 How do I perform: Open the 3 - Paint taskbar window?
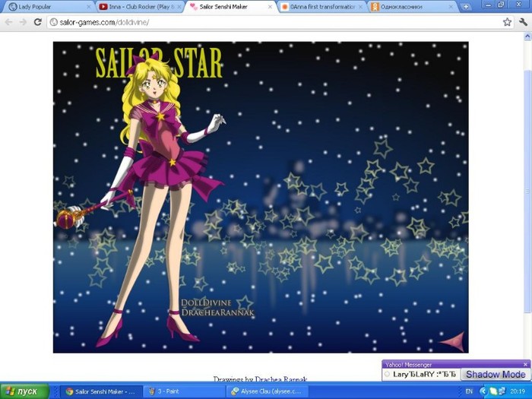182,391
